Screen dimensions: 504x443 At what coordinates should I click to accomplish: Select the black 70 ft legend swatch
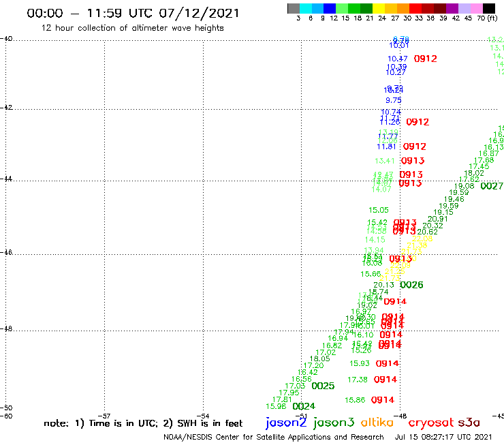488,8
